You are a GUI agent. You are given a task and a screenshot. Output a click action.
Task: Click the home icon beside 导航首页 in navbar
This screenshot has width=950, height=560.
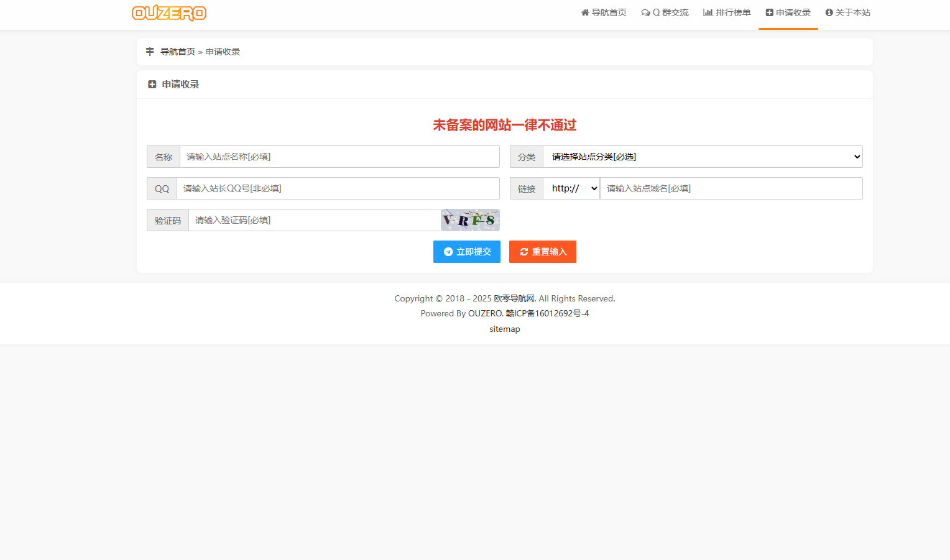click(584, 12)
